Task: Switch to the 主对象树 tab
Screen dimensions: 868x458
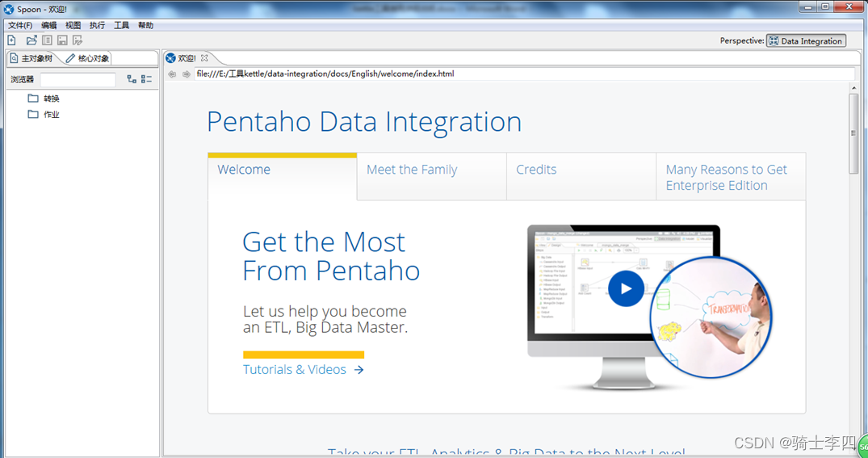Action: (x=32, y=58)
